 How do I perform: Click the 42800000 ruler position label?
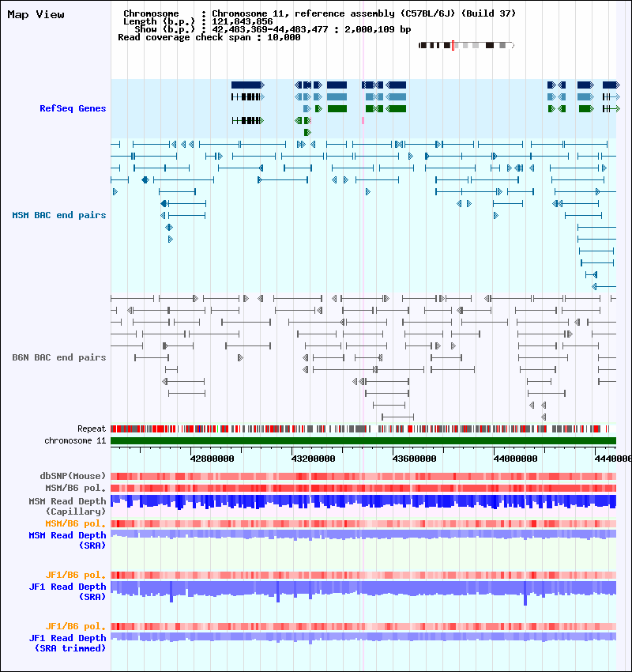(213, 459)
